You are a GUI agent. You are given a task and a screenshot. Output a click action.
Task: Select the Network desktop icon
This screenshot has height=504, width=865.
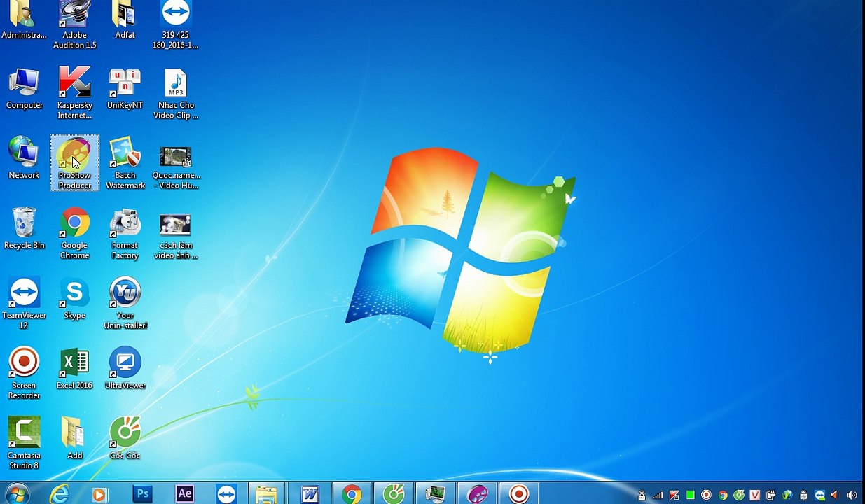point(24,159)
